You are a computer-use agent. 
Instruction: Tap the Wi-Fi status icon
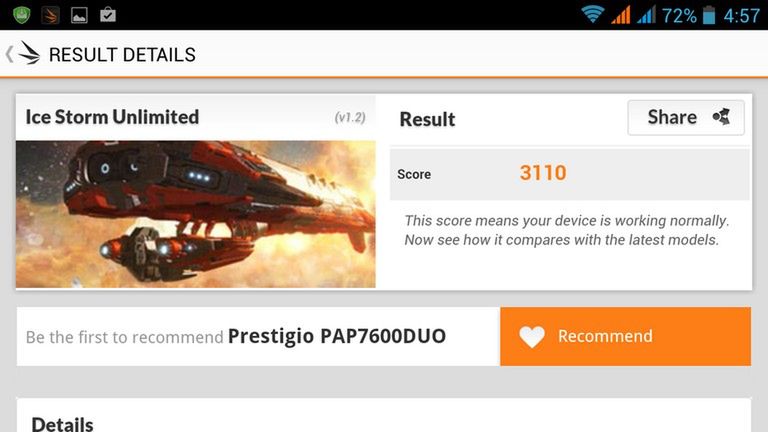tap(592, 14)
